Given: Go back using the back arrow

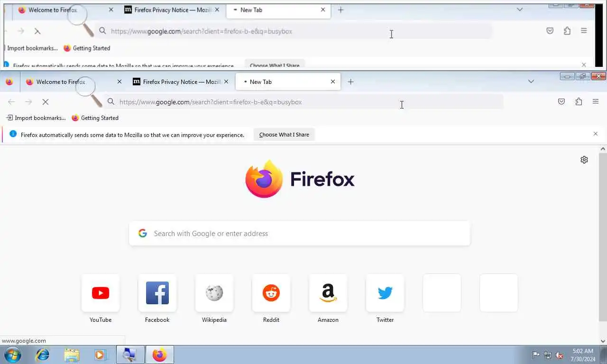Looking at the screenshot, I should [x=11, y=102].
